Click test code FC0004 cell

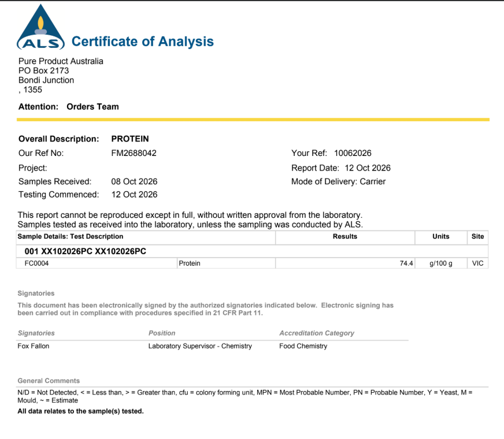97,263
